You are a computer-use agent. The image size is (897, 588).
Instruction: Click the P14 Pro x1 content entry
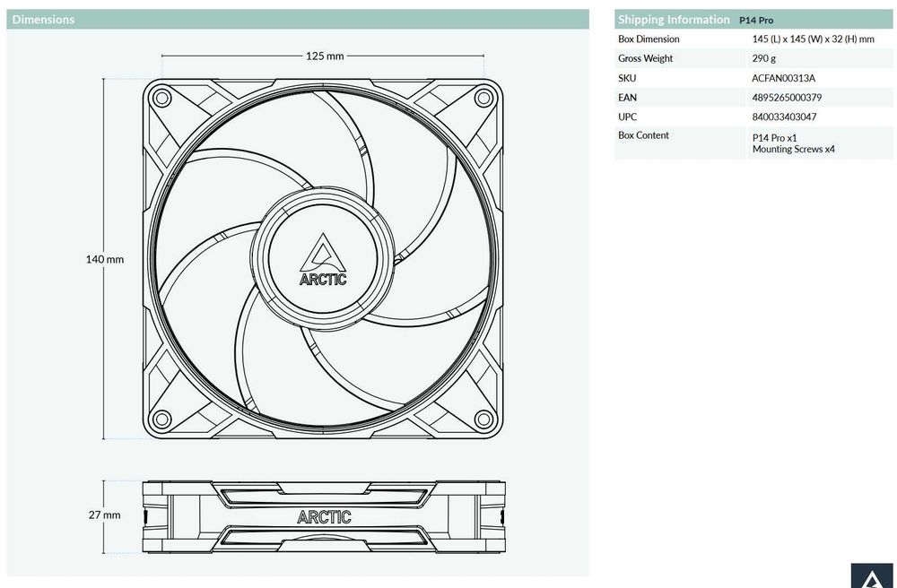pyautogui.click(x=775, y=138)
